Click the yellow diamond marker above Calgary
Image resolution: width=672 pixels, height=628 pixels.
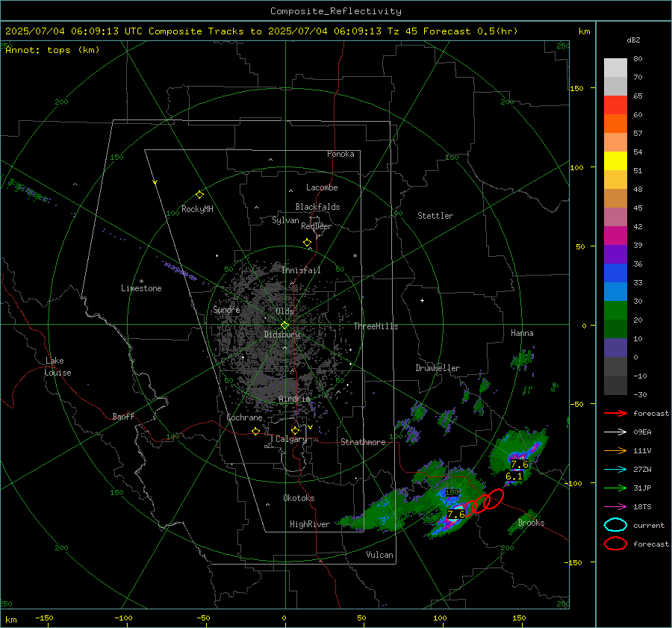pos(295,430)
